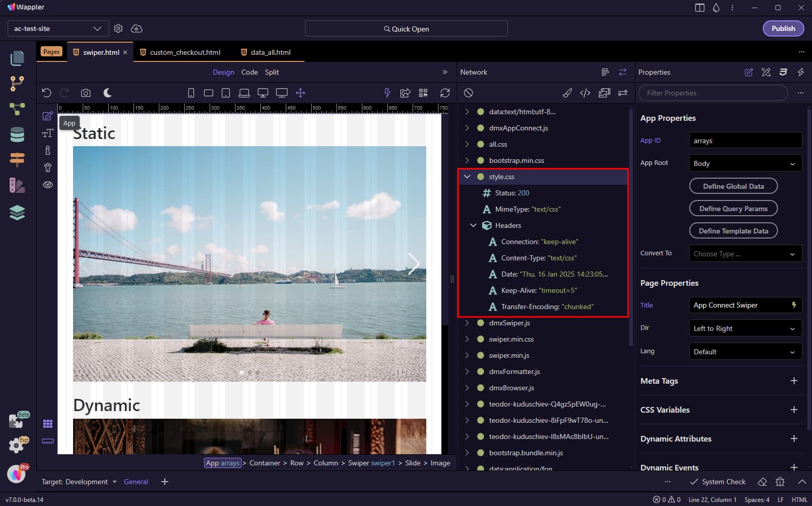The height and width of the screenshot is (506, 812).
Task: Click the images filter icon in Network panel
Action: point(604,93)
